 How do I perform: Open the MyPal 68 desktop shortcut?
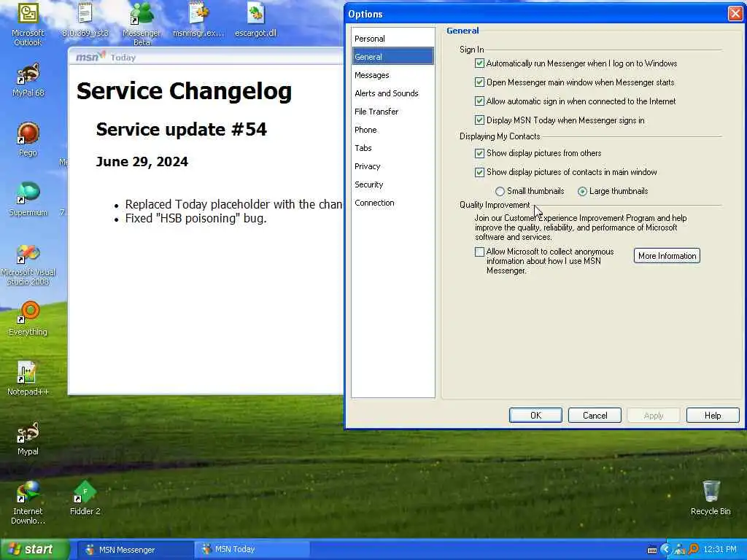pos(28,80)
